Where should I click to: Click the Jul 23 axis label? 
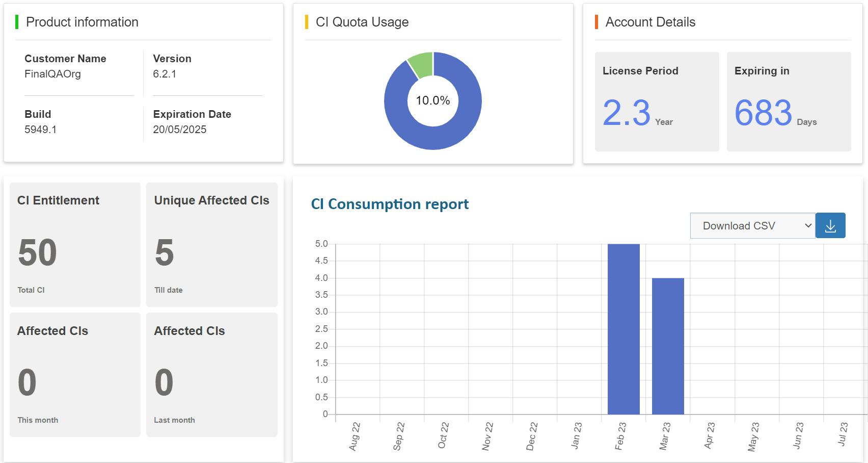(x=843, y=434)
